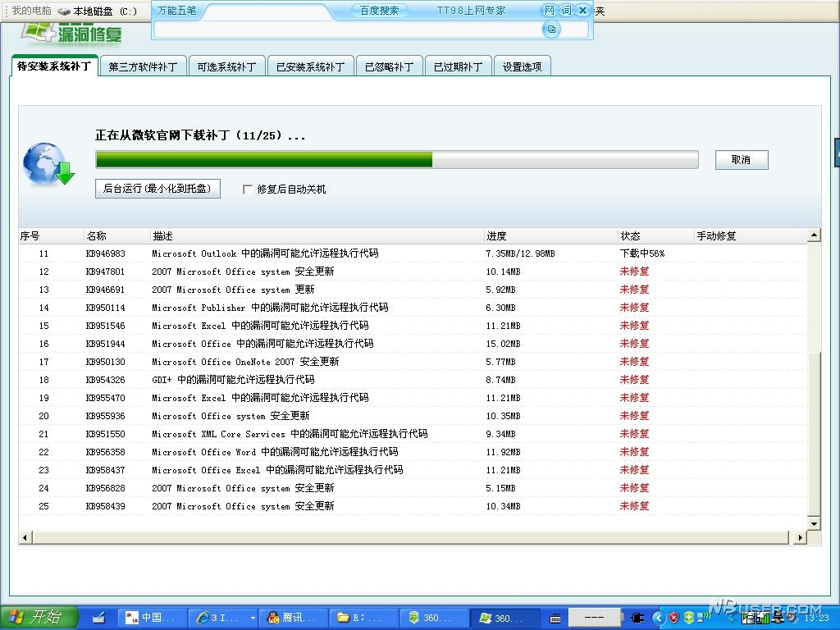This screenshot has height=630, width=840.
Task: Click the globe download icon
Action: pyautogui.click(x=48, y=164)
